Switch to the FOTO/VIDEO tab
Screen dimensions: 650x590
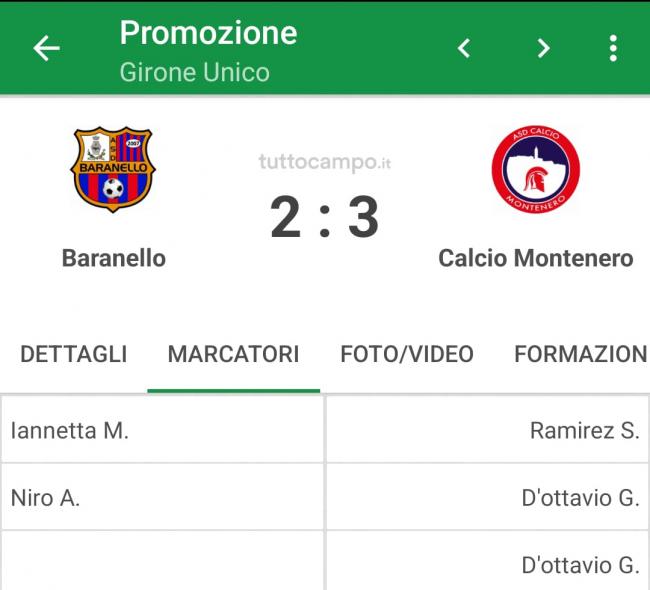pos(407,354)
